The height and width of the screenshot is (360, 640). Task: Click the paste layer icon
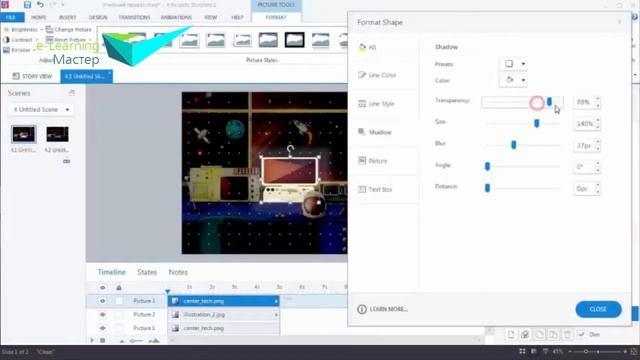pos(553,335)
